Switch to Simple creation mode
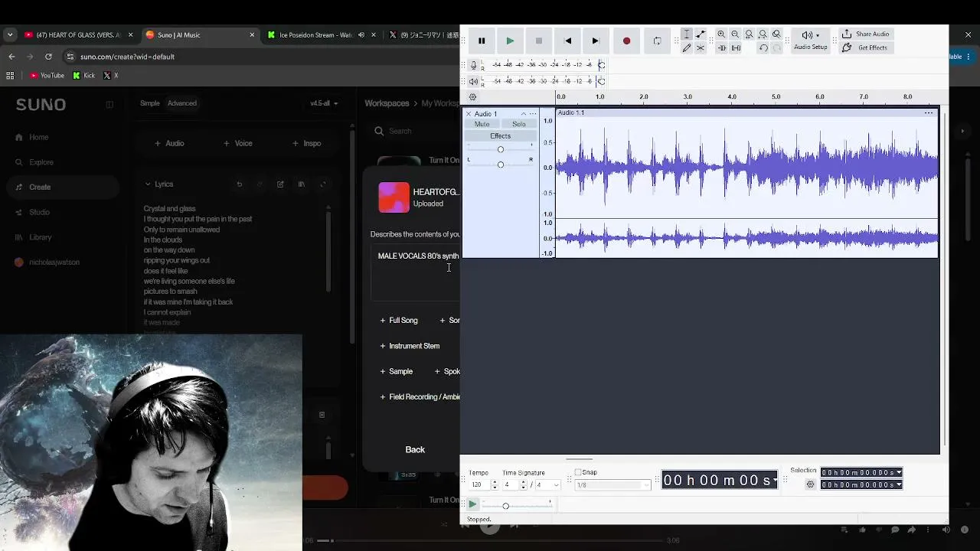 tap(150, 103)
